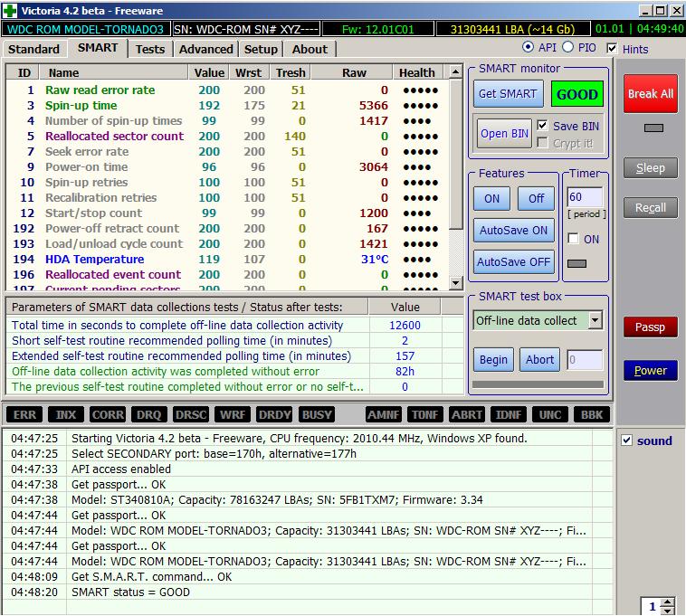Click the INX status indicator
Viewport: 686px width, 616px height.
click(66, 414)
